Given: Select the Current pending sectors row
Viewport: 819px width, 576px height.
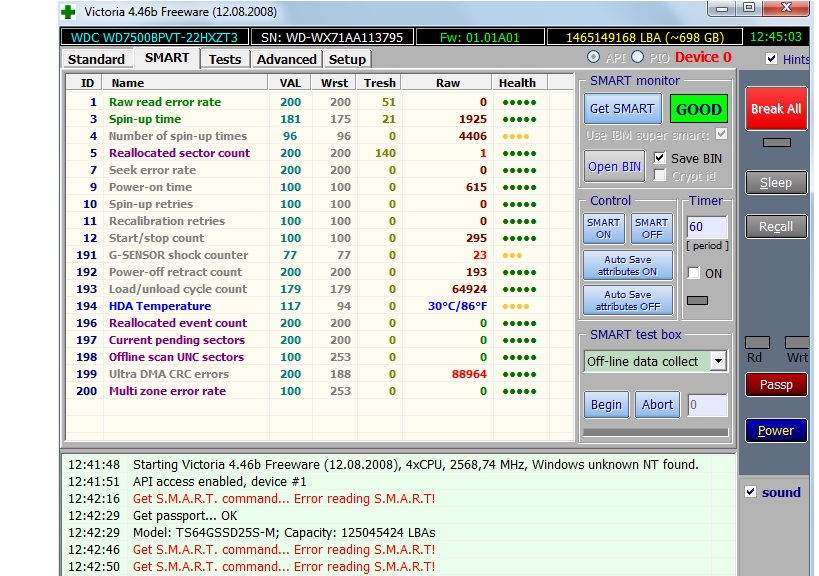Looking at the screenshot, I should [320, 340].
